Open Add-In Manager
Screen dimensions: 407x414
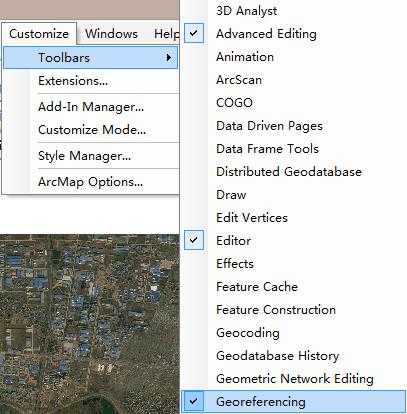tap(91, 107)
